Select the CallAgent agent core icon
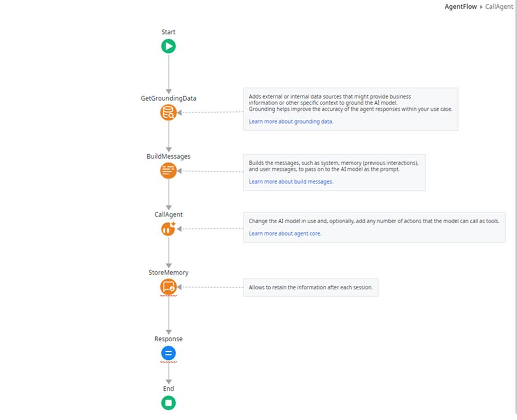 [168, 229]
